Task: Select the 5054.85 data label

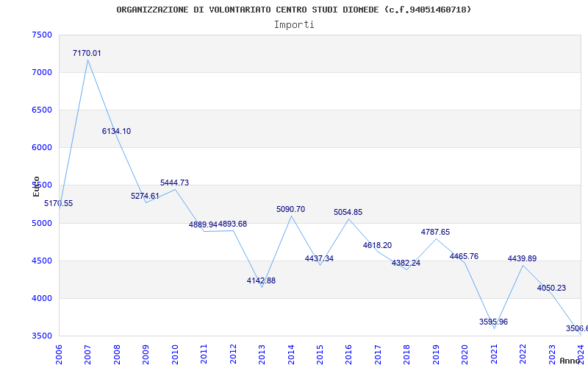Action: pos(348,213)
